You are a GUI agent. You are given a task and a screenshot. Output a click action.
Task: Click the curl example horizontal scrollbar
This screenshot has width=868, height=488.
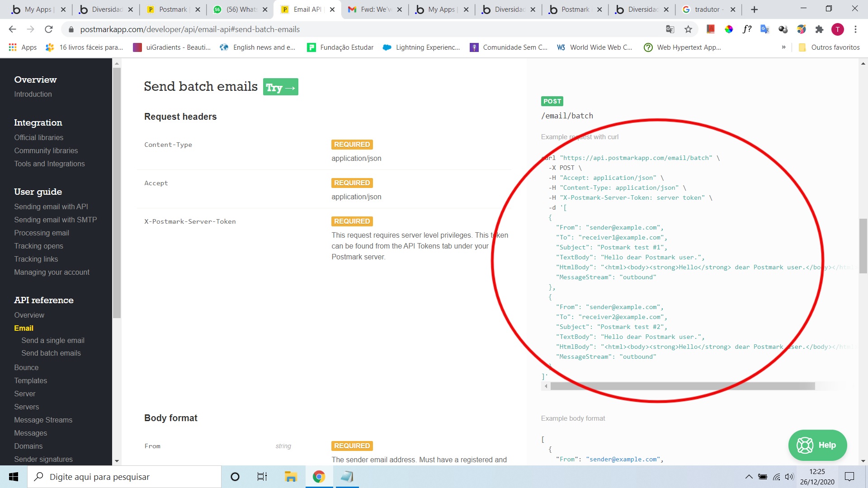[x=683, y=386]
